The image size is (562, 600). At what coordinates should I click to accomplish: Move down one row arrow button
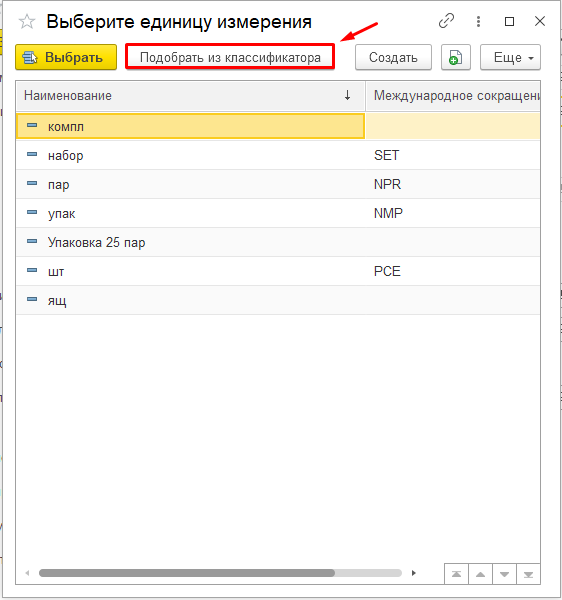pos(505,574)
